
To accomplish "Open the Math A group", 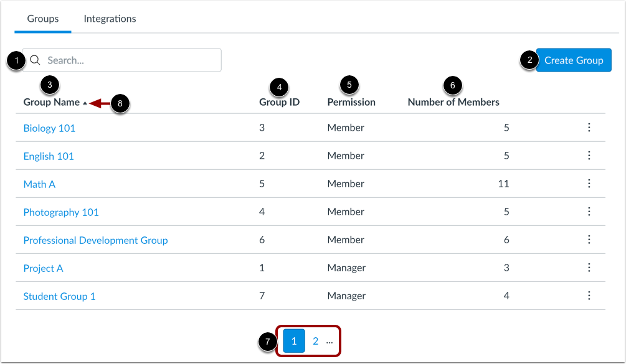I will (39, 184).
